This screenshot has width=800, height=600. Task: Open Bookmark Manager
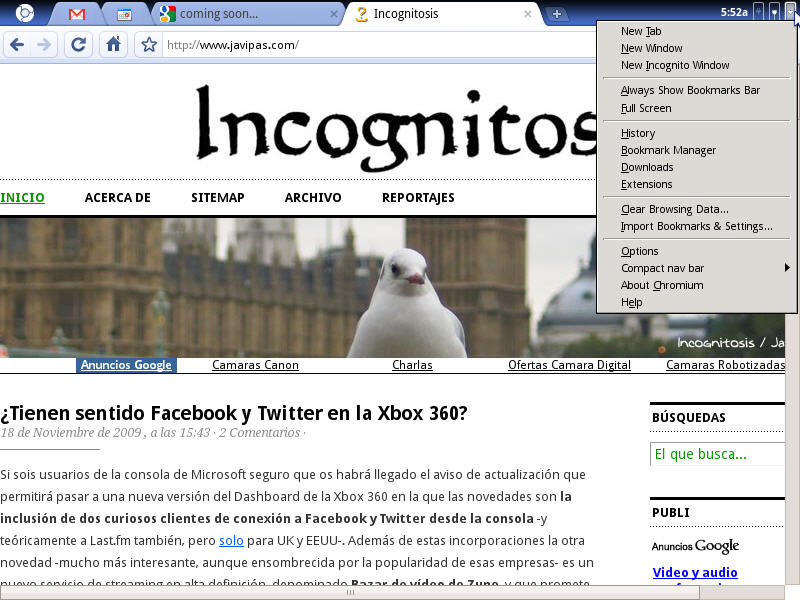(x=696, y=151)
